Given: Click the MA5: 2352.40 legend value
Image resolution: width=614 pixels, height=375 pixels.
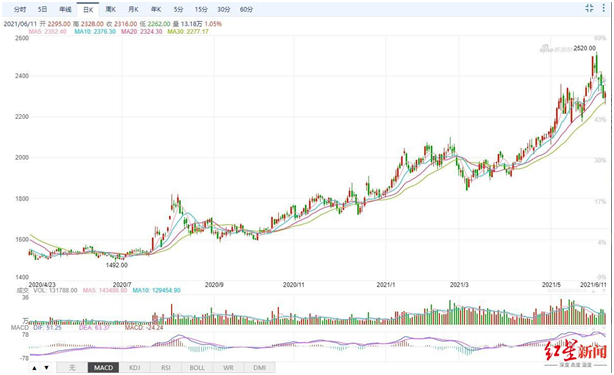Looking at the screenshot, I should pos(47,31).
